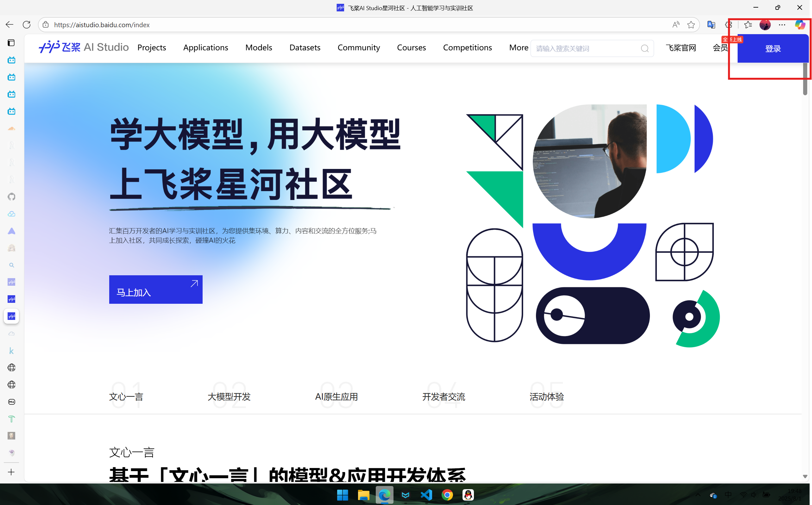The width and height of the screenshot is (812, 505).
Task: Click the back navigation arrow
Action: point(9,25)
